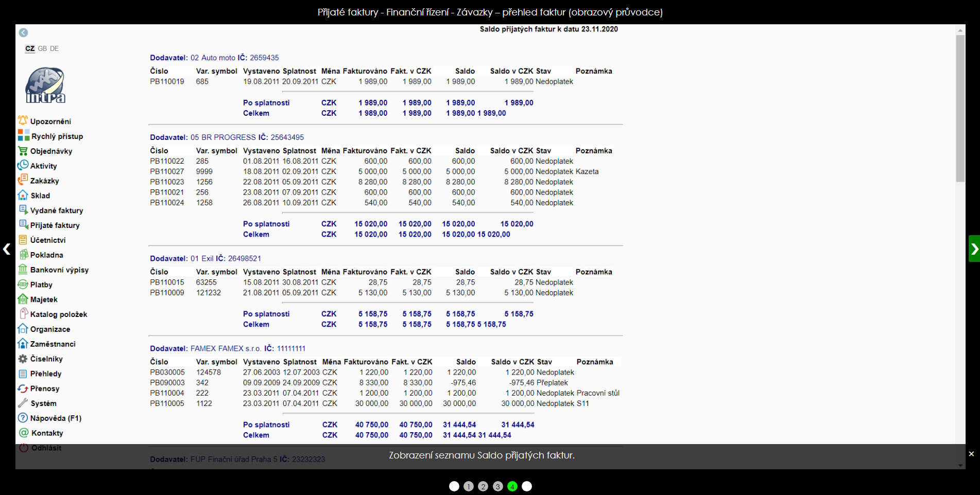980x495 pixels.
Task: Open Objednávky shopping cart icon
Action: (23, 151)
